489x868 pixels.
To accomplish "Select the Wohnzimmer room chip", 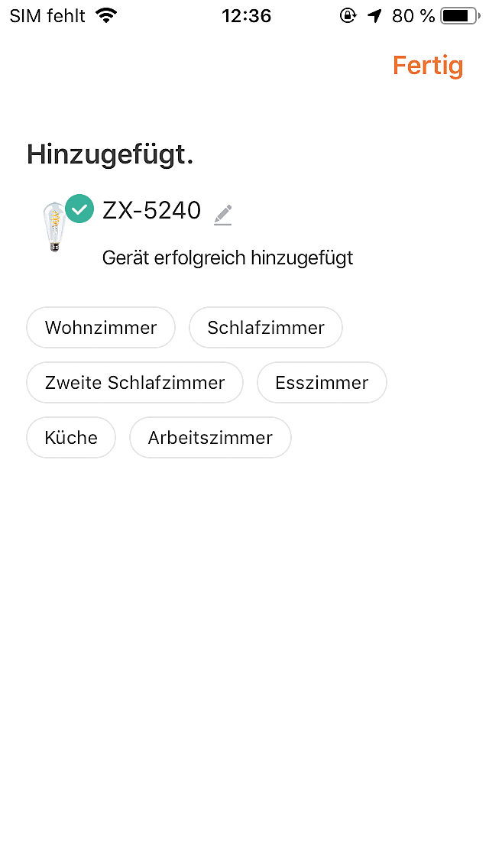I will [101, 328].
